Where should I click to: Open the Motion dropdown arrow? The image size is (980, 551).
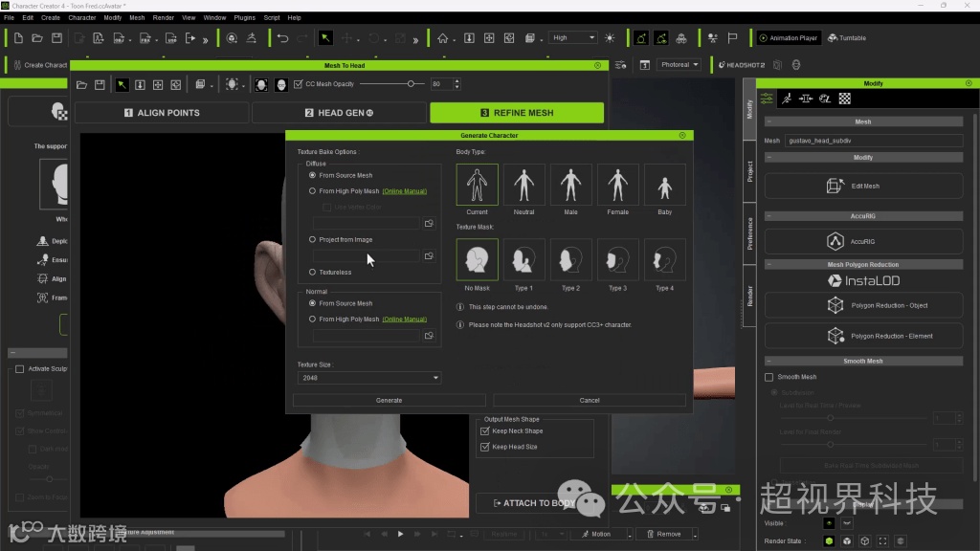point(630,535)
